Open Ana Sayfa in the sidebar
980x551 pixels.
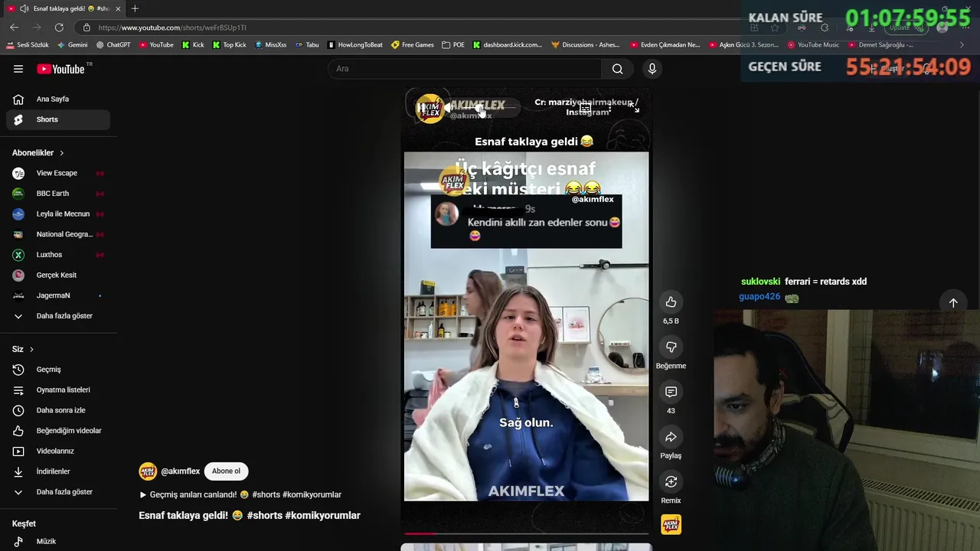pyautogui.click(x=58, y=99)
